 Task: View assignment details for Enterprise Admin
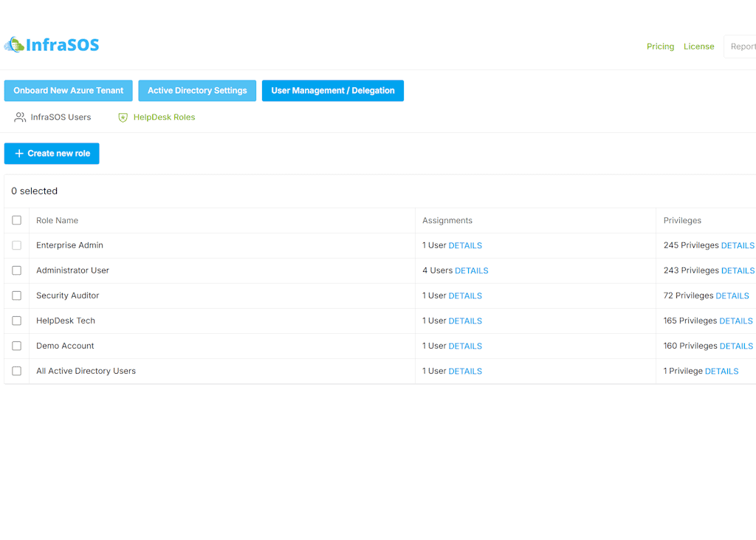(x=465, y=245)
